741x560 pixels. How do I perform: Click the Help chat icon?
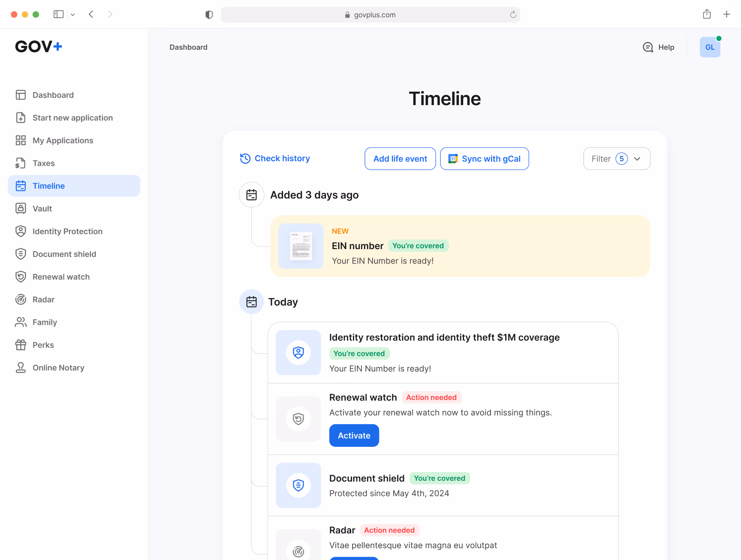(648, 47)
